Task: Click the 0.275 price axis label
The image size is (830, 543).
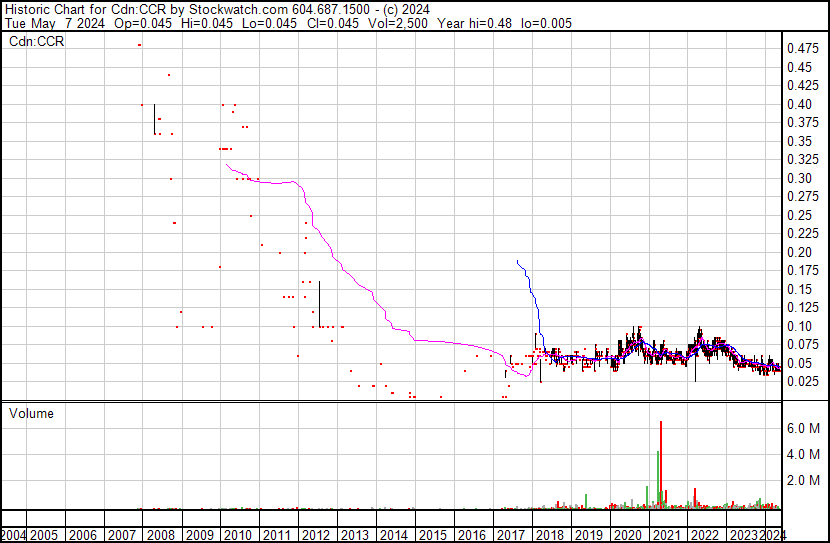Action: click(802, 196)
